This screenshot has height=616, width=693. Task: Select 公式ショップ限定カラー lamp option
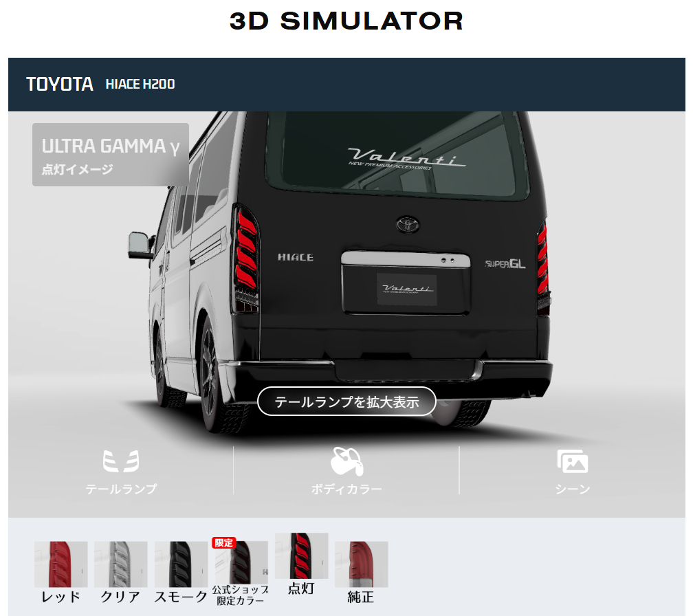tap(241, 564)
